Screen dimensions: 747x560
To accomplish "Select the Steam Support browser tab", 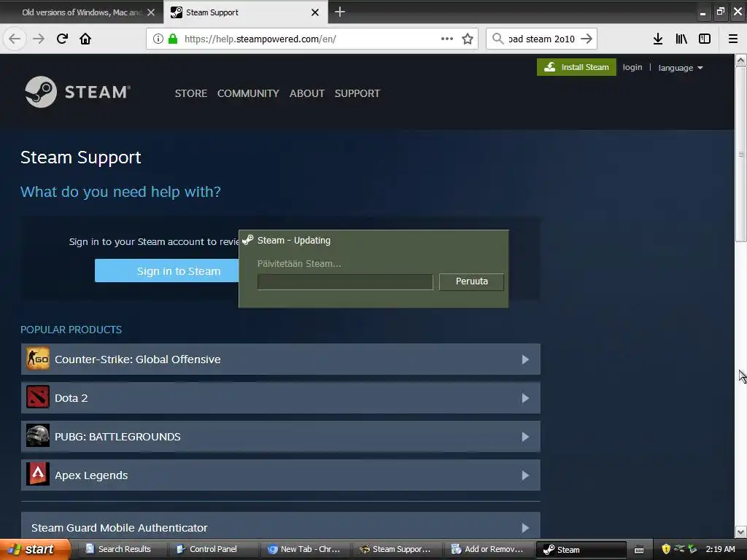I will click(x=245, y=12).
